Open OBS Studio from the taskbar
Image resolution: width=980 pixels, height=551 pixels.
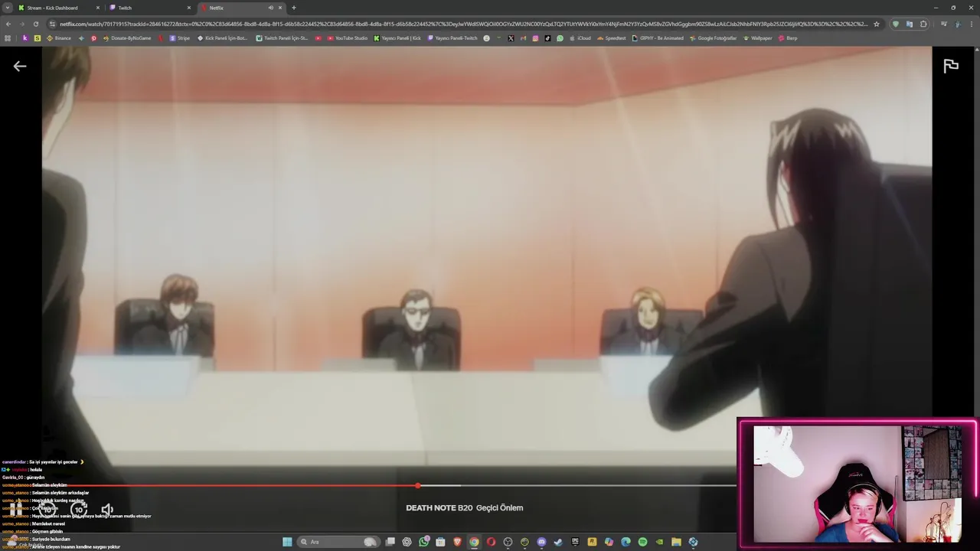point(508,542)
